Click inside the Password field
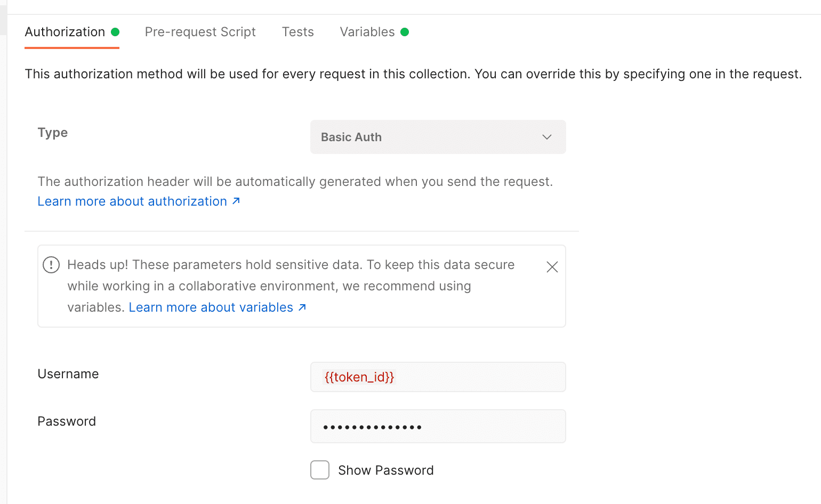Screen dimensions: 821x504 click(x=437, y=426)
